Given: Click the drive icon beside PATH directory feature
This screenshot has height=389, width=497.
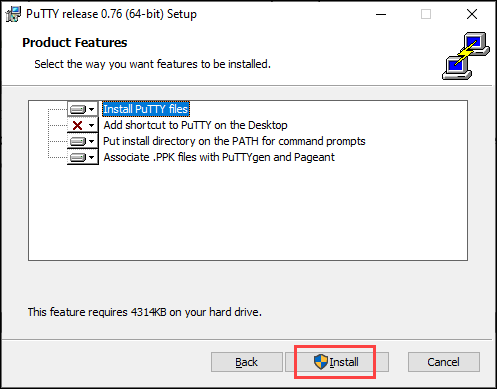Looking at the screenshot, I should (x=78, y=141).
